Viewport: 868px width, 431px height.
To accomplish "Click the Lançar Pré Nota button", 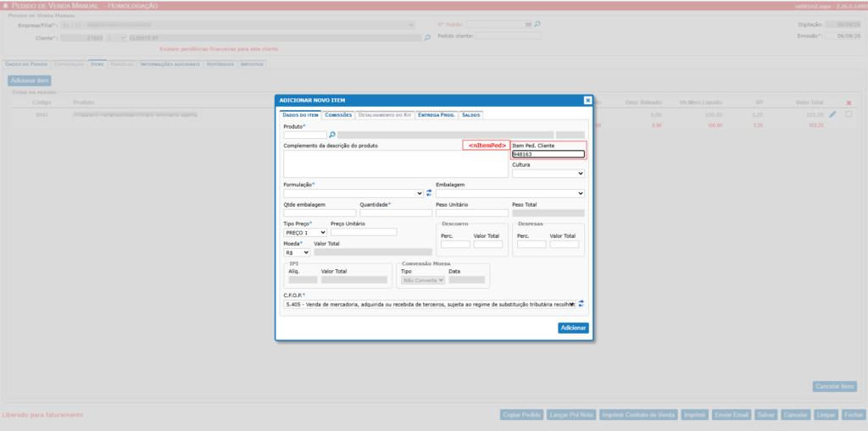I will click(571, 415).
